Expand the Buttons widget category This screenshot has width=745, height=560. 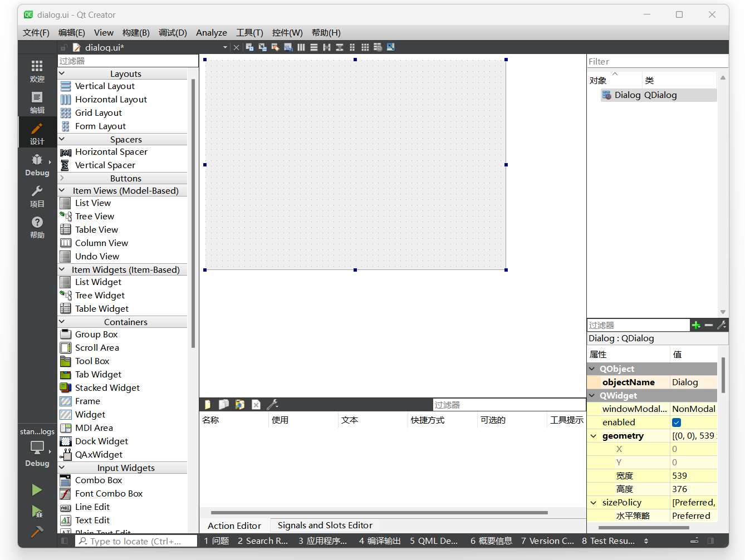point(62,178)
